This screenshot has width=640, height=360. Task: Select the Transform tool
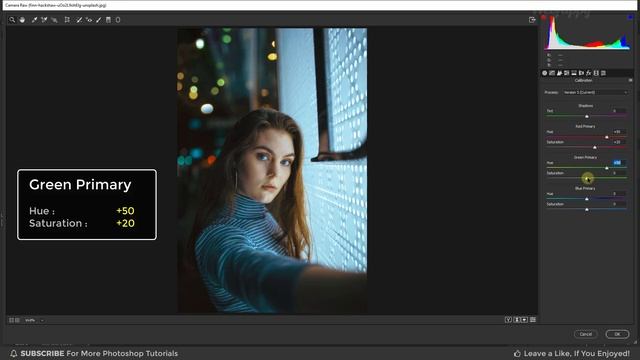67,20
